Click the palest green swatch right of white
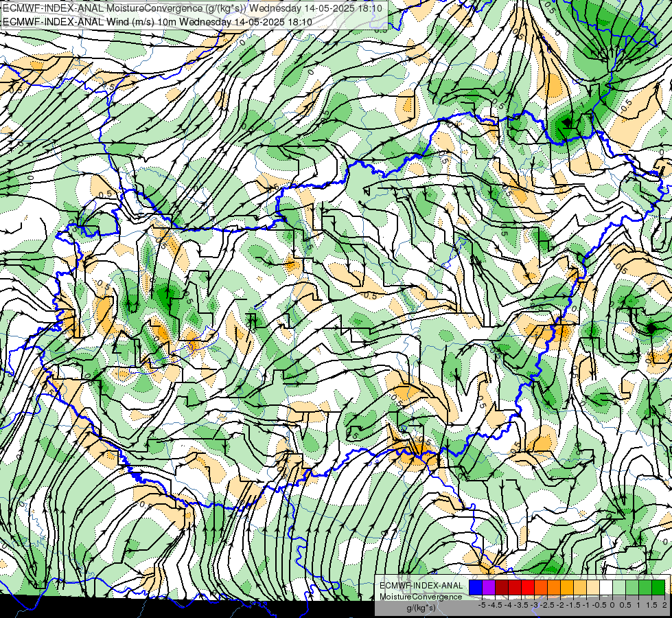Viewport: 672px width, 618px height. coord(619,588)
